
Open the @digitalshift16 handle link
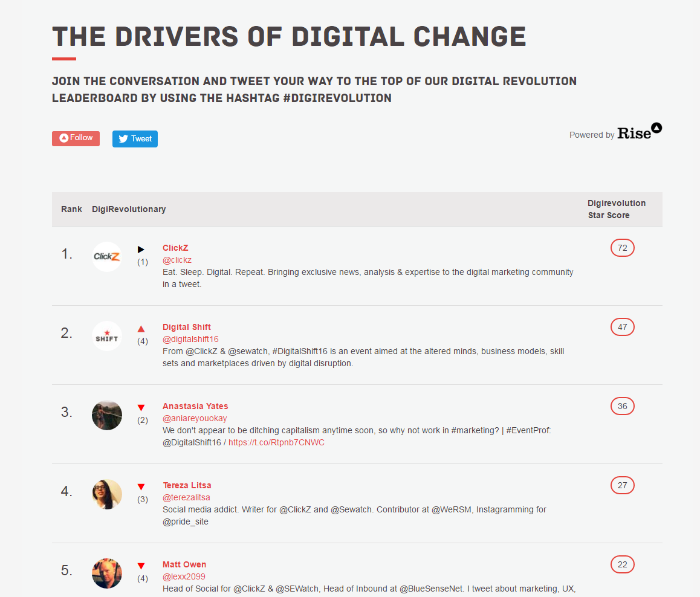click(190, 339)
